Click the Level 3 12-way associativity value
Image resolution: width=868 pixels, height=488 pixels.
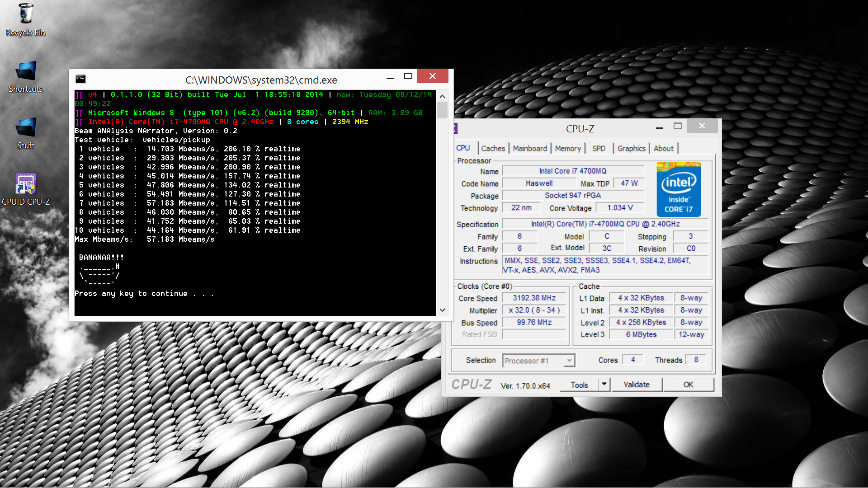[x=691, y=334]
